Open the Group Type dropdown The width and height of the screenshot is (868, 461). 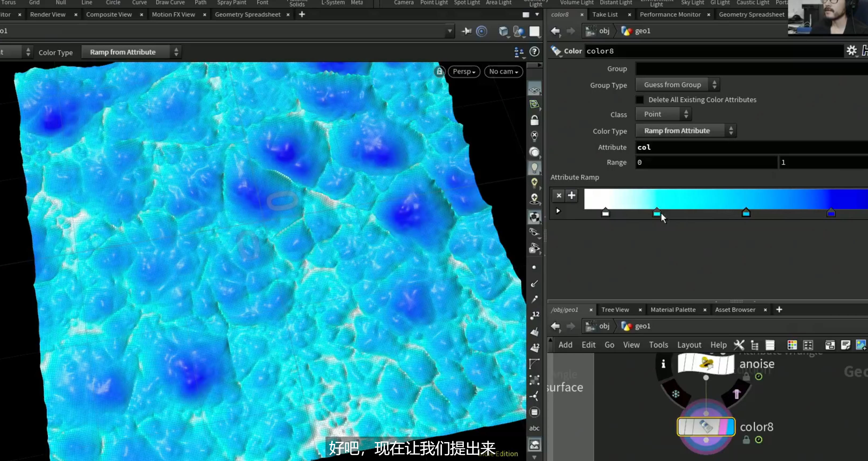pos(677,85)
